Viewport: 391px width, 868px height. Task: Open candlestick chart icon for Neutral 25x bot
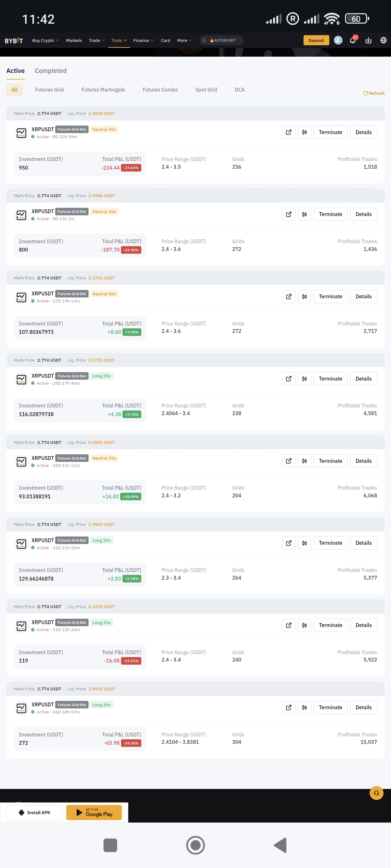[x=304, y=461]
